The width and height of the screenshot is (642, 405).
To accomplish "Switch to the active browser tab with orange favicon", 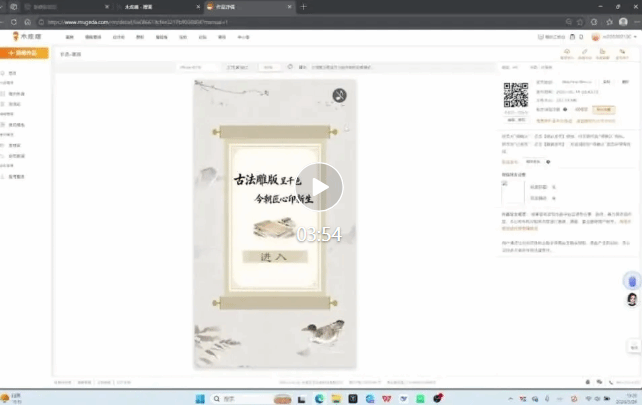I will (249, 7).
